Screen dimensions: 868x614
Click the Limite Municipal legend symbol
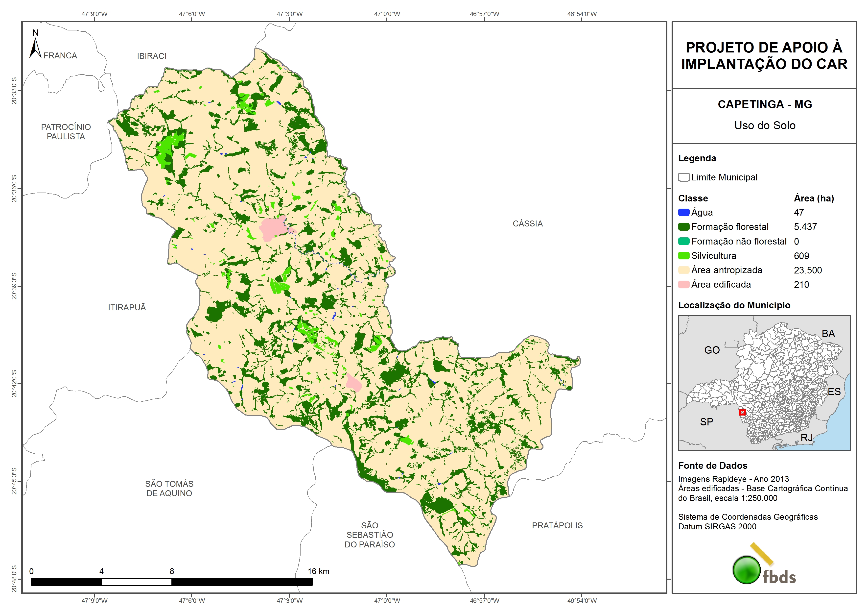pyautogui.click(x=683, y=177)
